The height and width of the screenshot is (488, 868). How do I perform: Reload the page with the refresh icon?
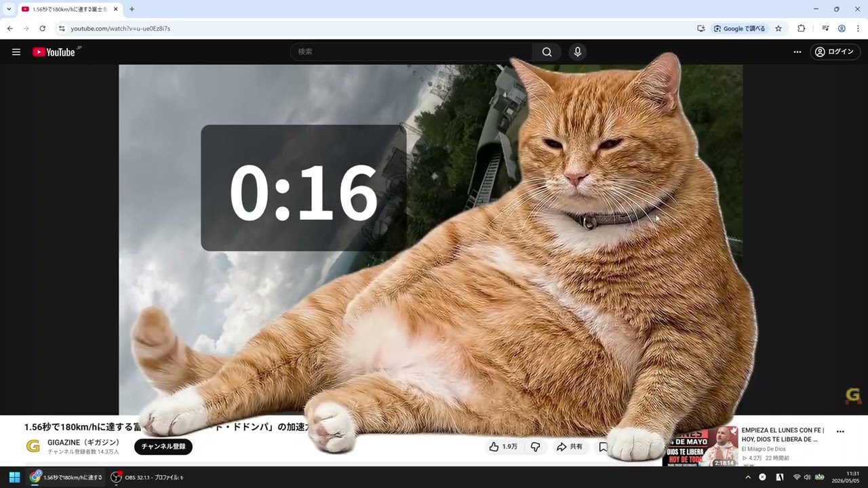point(43,28)
